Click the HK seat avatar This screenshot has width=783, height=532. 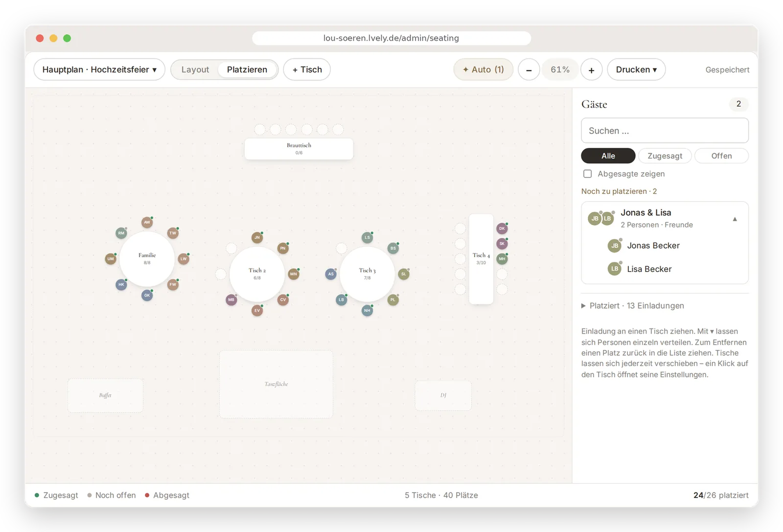point(121,284)
